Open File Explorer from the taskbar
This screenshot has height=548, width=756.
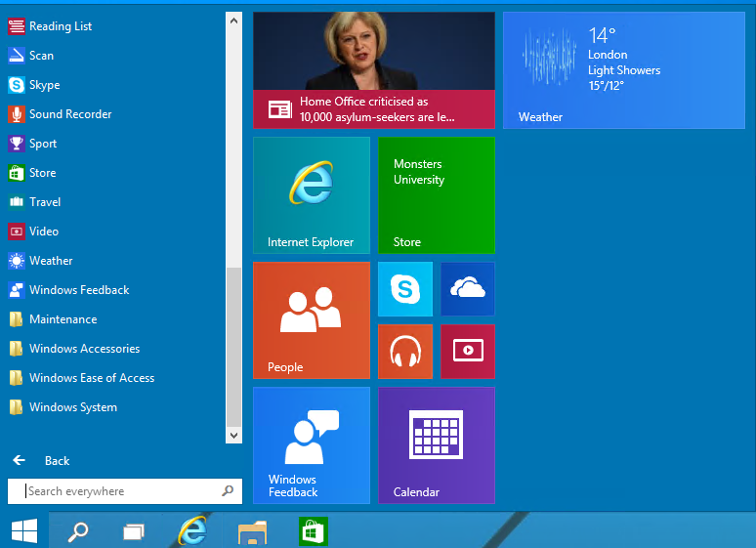tap(253, 532)
